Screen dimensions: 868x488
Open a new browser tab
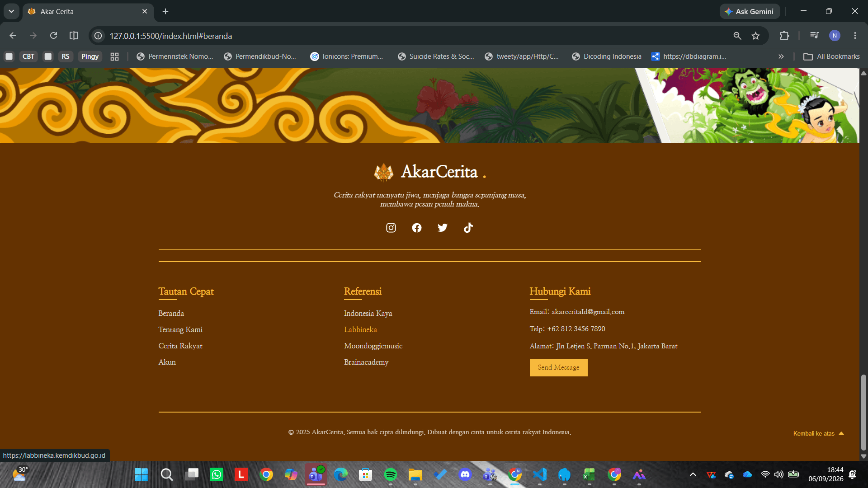point(165,11)
